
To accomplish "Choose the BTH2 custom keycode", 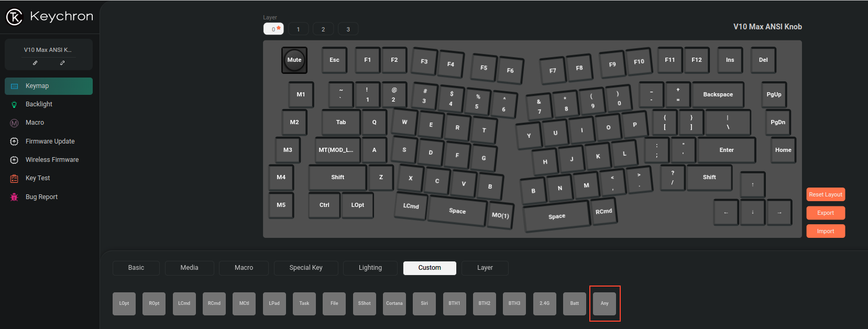I will pos(485,303).
